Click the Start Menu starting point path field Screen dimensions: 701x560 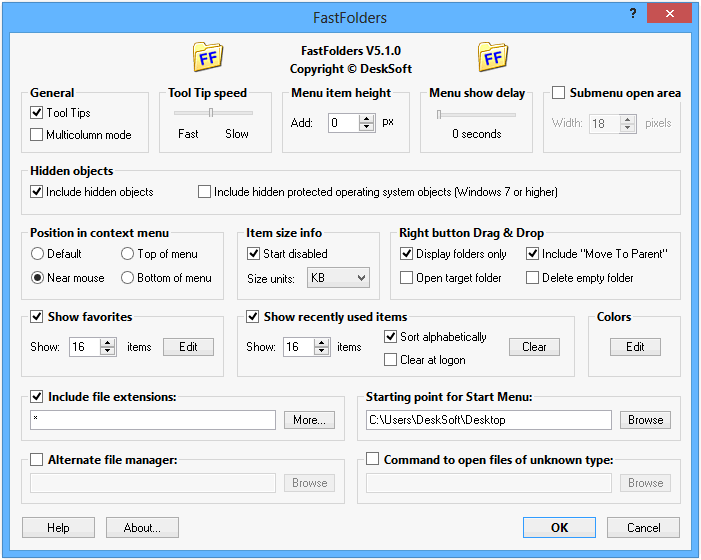(x=489, y=420)
